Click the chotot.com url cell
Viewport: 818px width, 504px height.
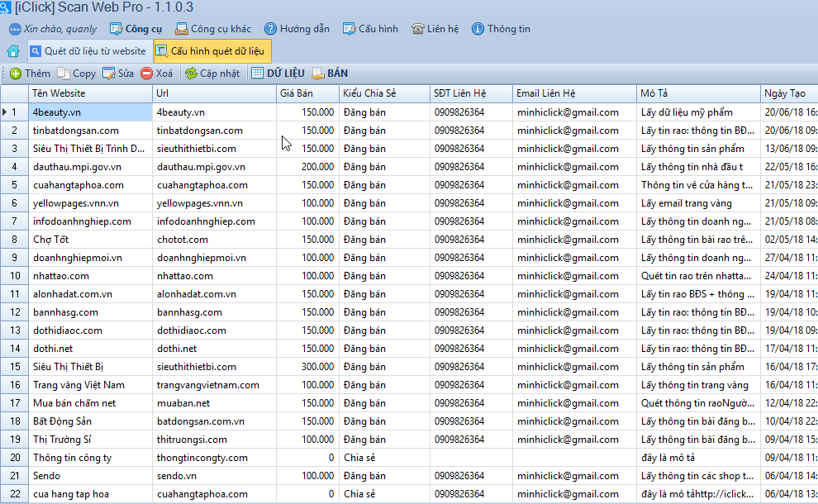pyautogui.click(x=214, y=240)
